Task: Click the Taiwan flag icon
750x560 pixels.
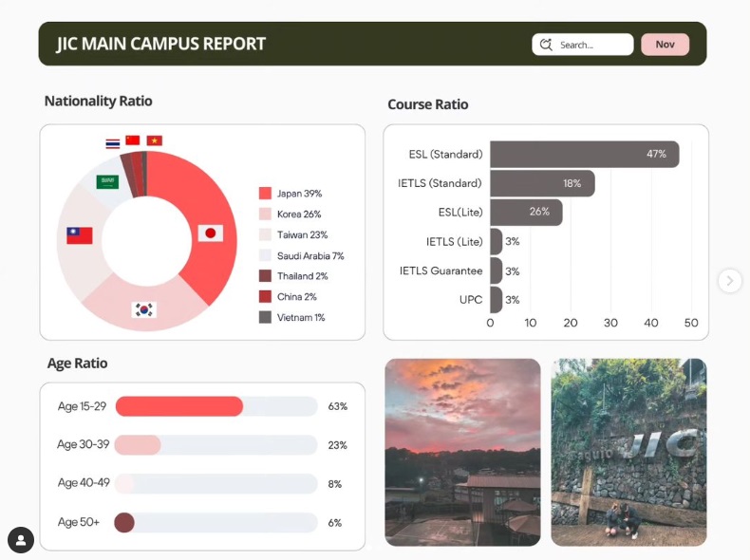Action: point(80,235)
